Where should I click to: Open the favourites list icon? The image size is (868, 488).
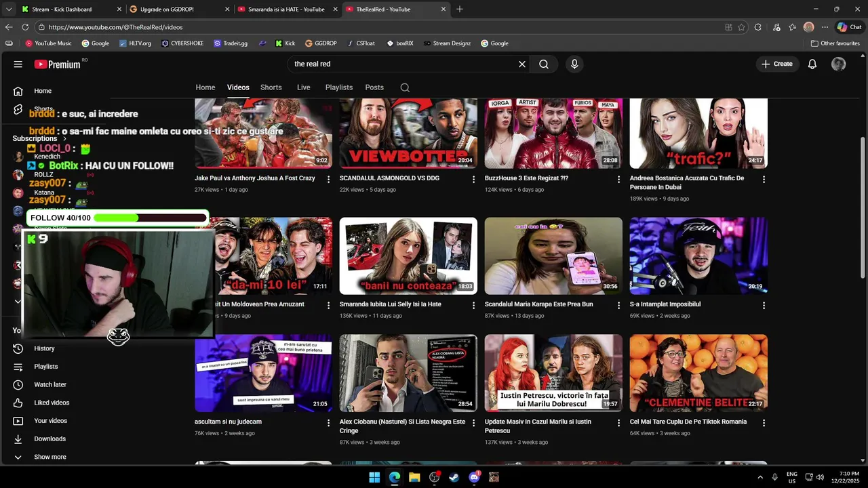pos(792,27)
